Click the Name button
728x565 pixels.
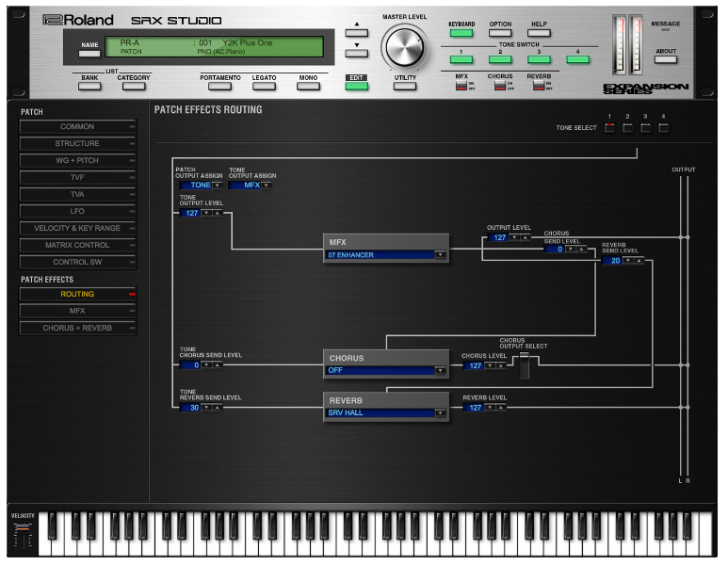89,54
